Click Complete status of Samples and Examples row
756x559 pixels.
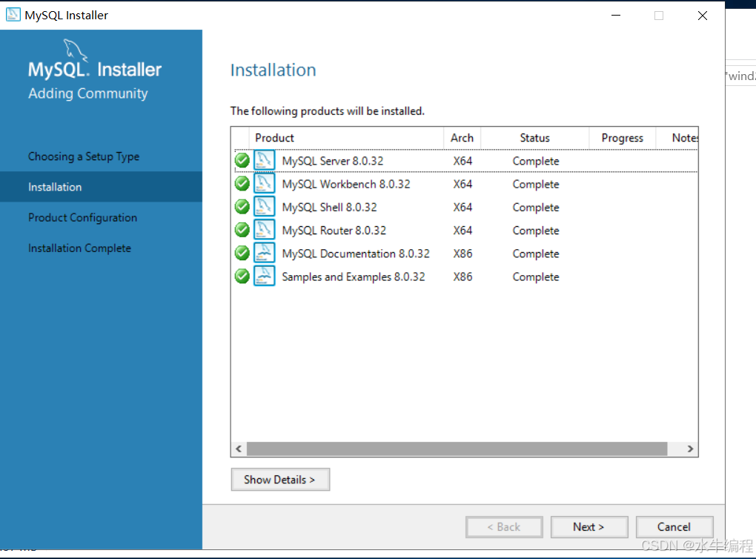[x=536, y=277]
